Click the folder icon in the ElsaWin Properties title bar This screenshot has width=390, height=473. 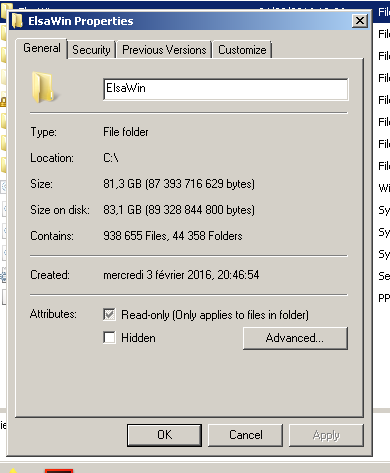point(17,21)
